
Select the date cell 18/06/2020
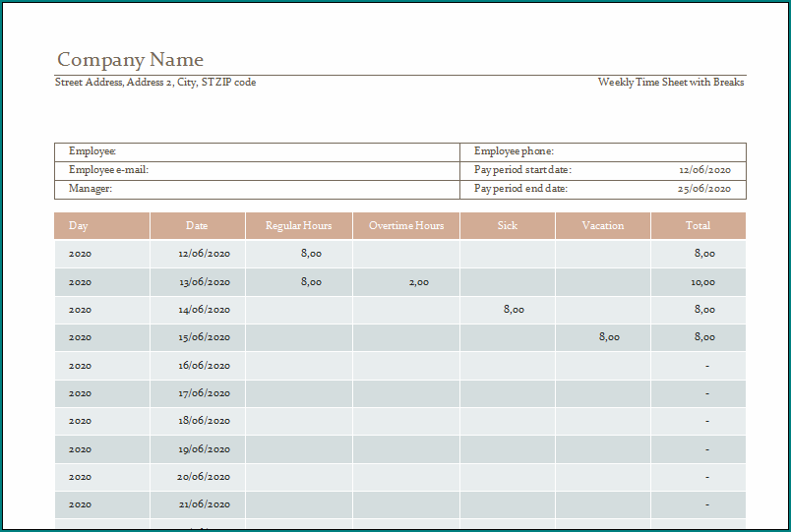[x=197, y=421]
